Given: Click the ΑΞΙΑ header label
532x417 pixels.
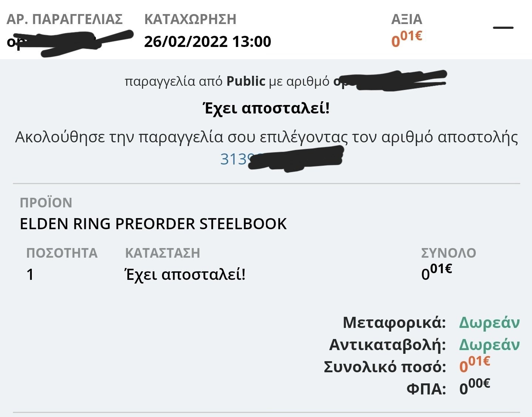Looking at the screenshot, I should [x=407, y=19].
